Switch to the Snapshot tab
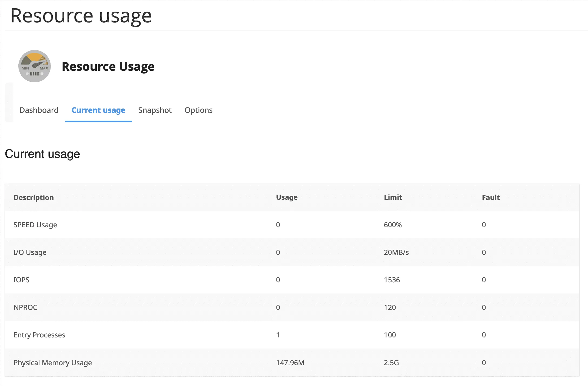 pos(155,110)
